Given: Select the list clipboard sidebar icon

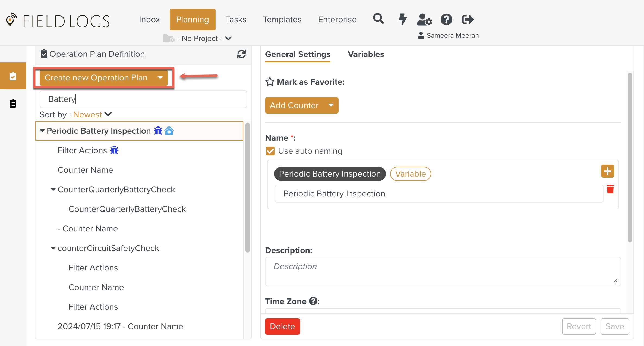Looking at the screenshot, I should coord(13,103).
